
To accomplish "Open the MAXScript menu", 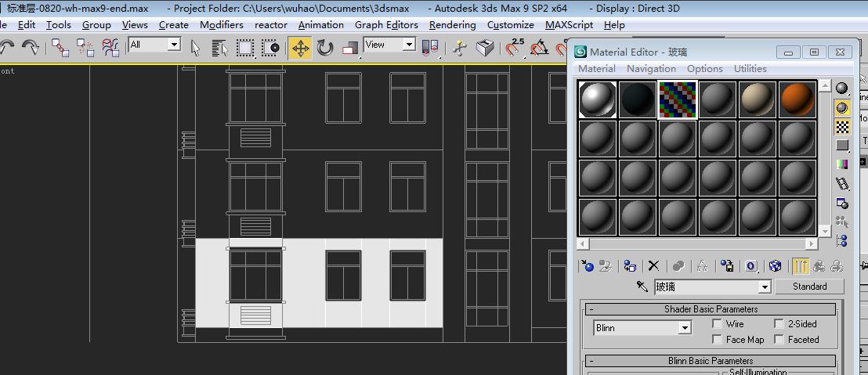I will 569,25.
